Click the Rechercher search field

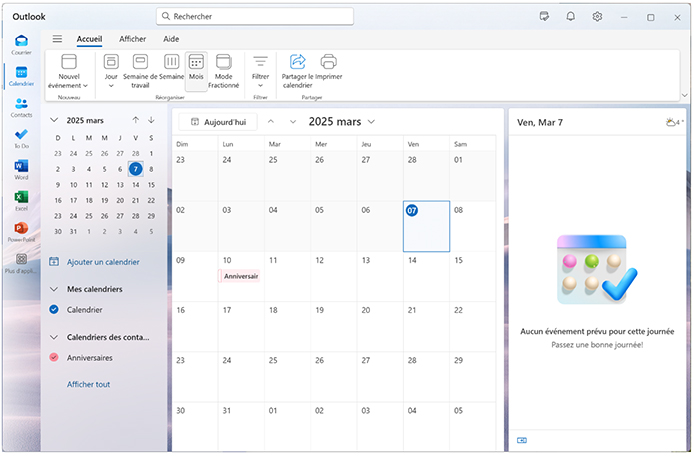pyautogui.click(x=255, y=17)
